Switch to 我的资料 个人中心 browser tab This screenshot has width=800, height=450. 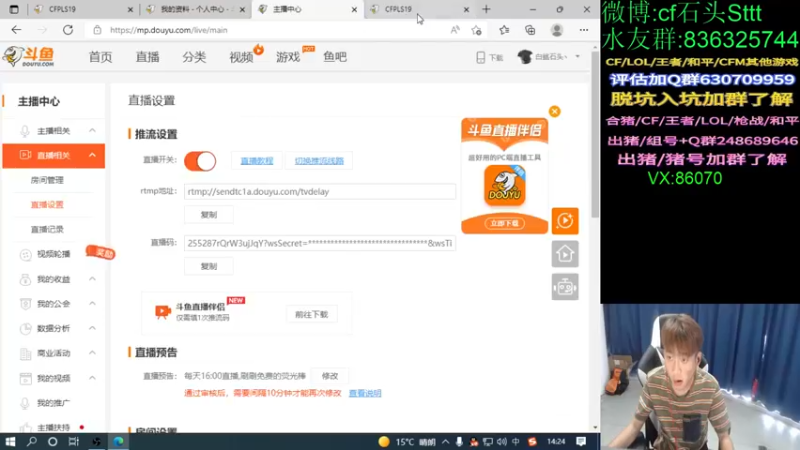click(195, 9)
